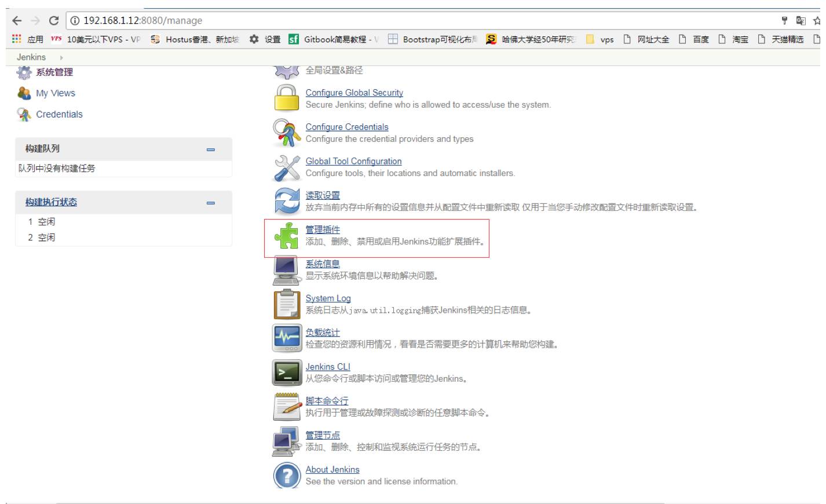The image size is (826, 504).
Task: Open the 百度 bookmark
Action: [x=694, y=39]
